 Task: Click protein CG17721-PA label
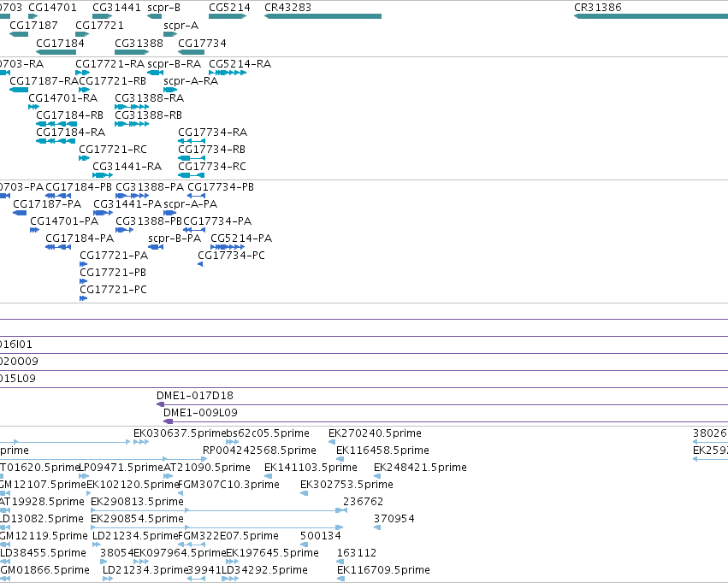click(x=114, y=256)
